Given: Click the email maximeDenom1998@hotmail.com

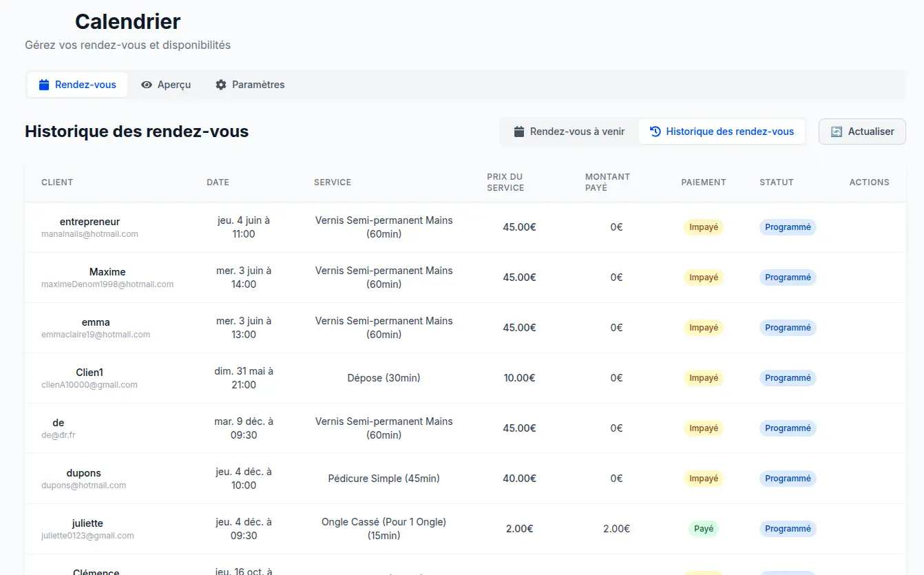Looking at the screenshot, I should (x=107, y=284).
